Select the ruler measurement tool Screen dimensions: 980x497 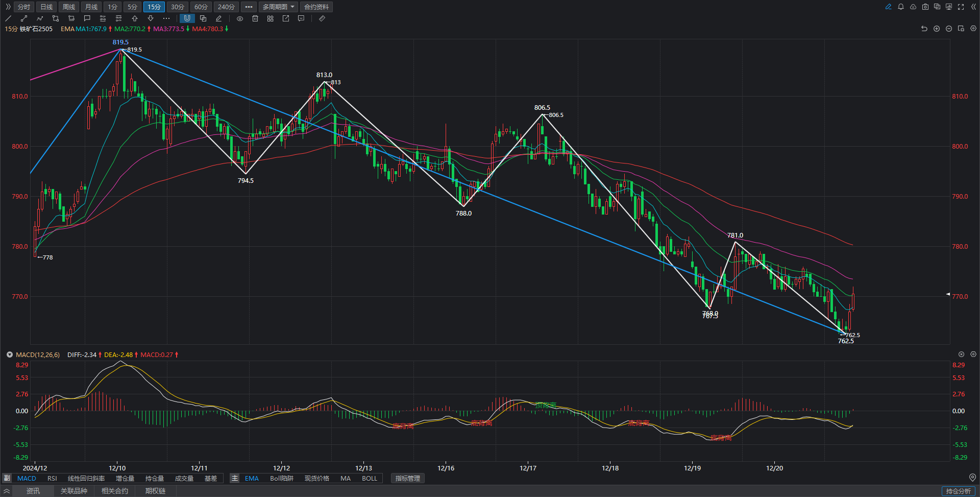[322, 18]
